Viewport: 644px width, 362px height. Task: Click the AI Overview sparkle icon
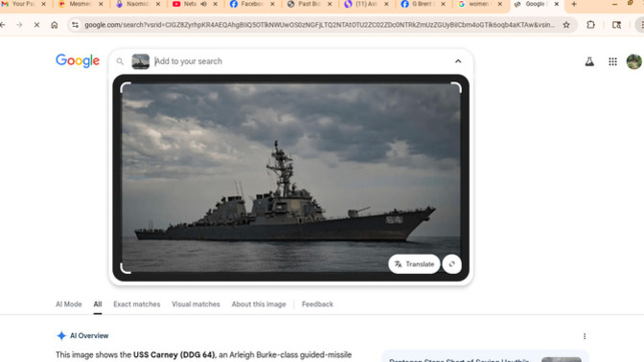tap(61, 336)
